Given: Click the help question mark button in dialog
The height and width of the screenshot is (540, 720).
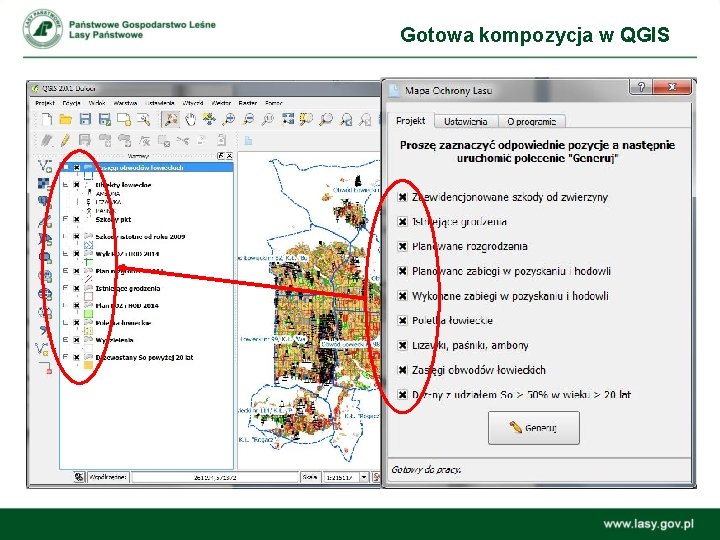Looking at the screenshot, I should tap(641, 86).
